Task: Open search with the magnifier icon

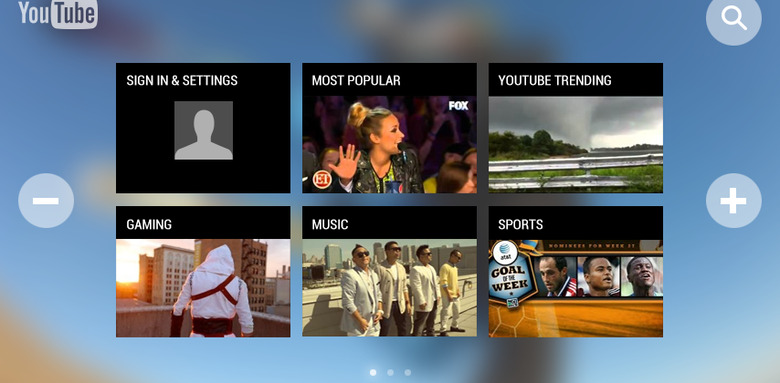Action: pos(733,18)
